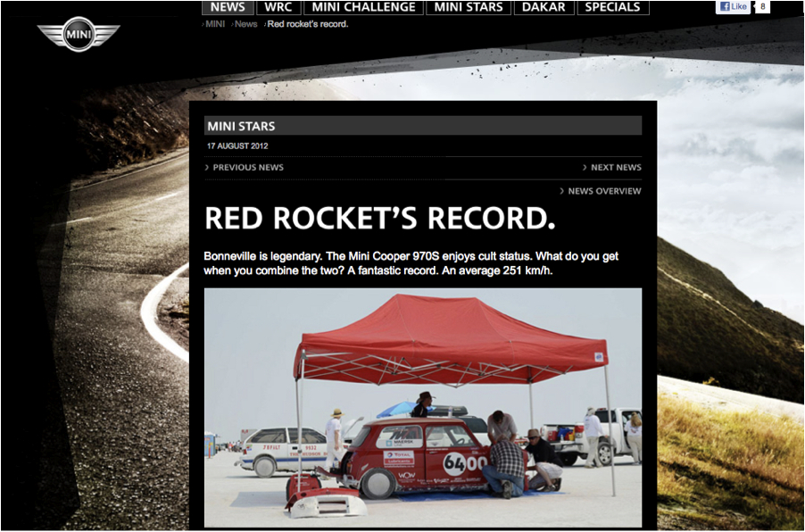Image resolution: width=805 pixels, height=532 pixels.
Task: Go to NEXT NEWS article
Action: tap(612, 168)
